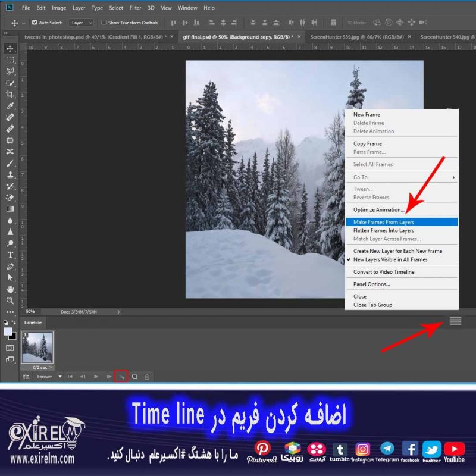Close the gif-final.psd document tab
Viewport: 476px width, 476px height.
299,37
